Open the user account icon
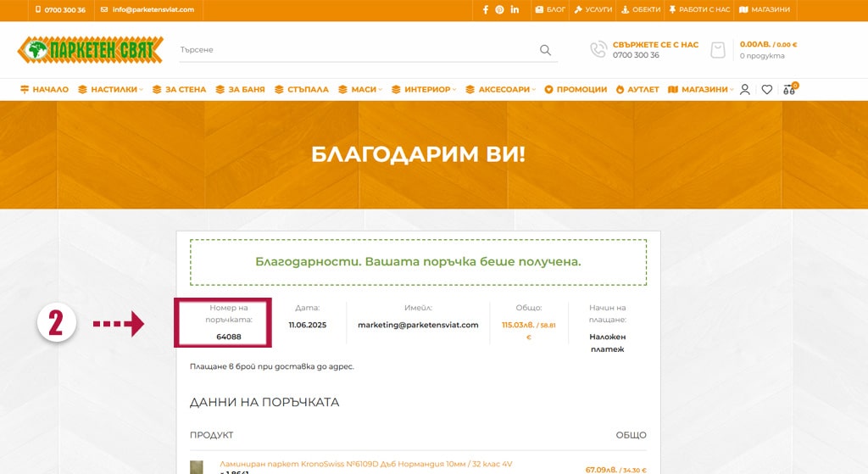 coord(745,89)
